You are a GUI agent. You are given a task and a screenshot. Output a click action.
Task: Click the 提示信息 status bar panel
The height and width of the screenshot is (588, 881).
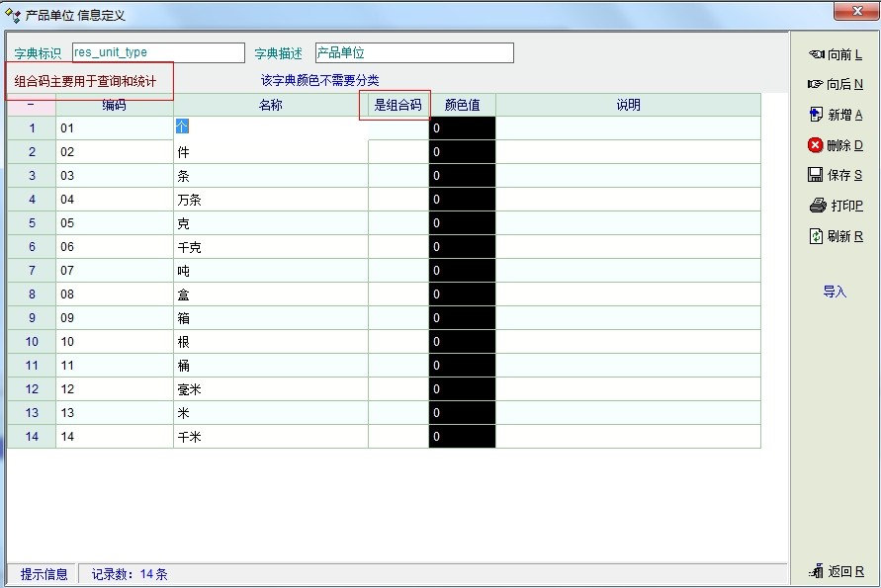[44, 574]
